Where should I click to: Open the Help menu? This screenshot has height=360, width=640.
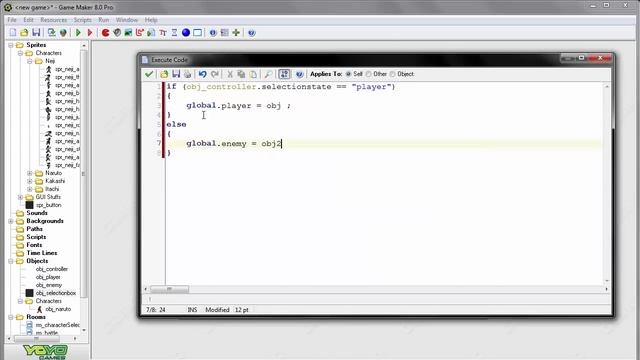point(151,20)
